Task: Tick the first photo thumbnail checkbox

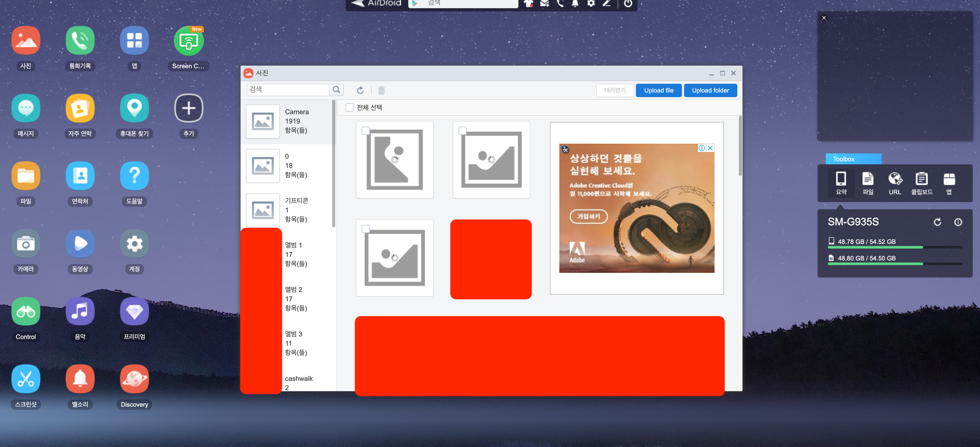Action: click(x=366, y=131)
